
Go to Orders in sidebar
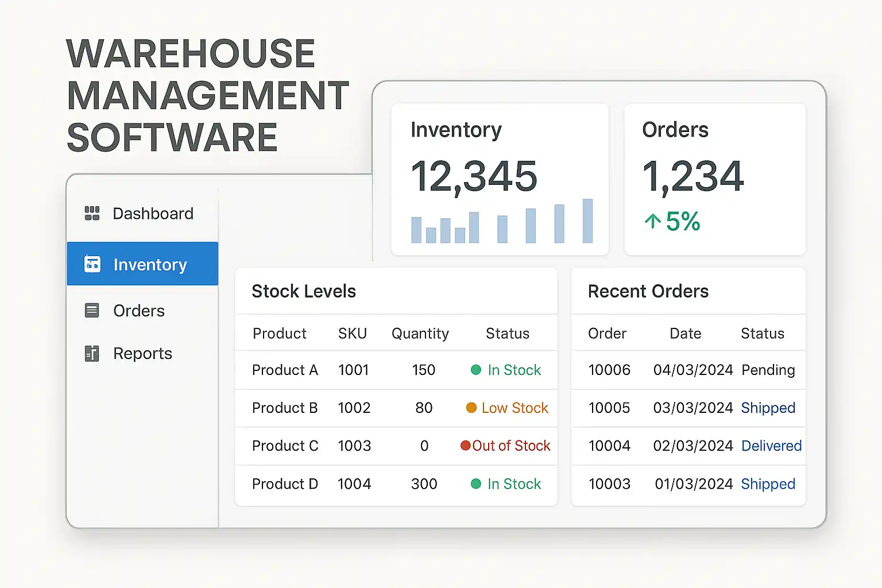point(139,311)
